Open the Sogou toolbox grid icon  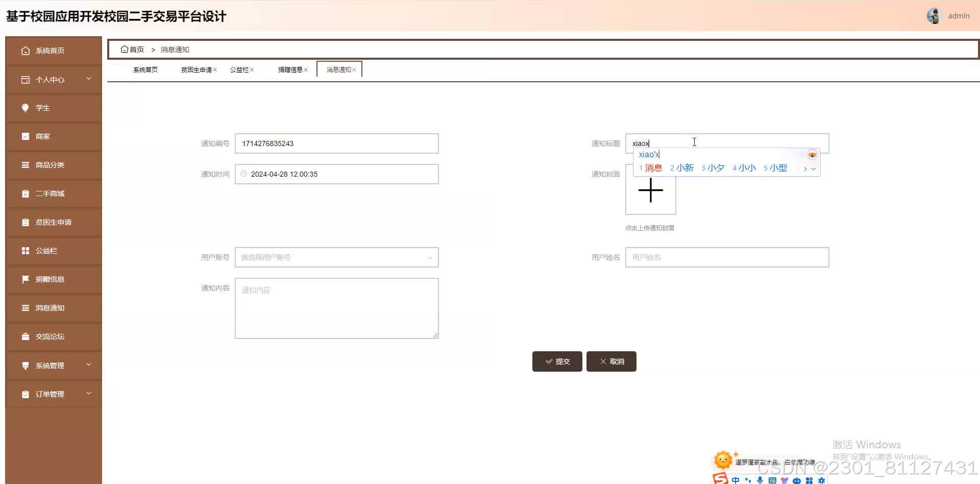click(x=809, y=480)
